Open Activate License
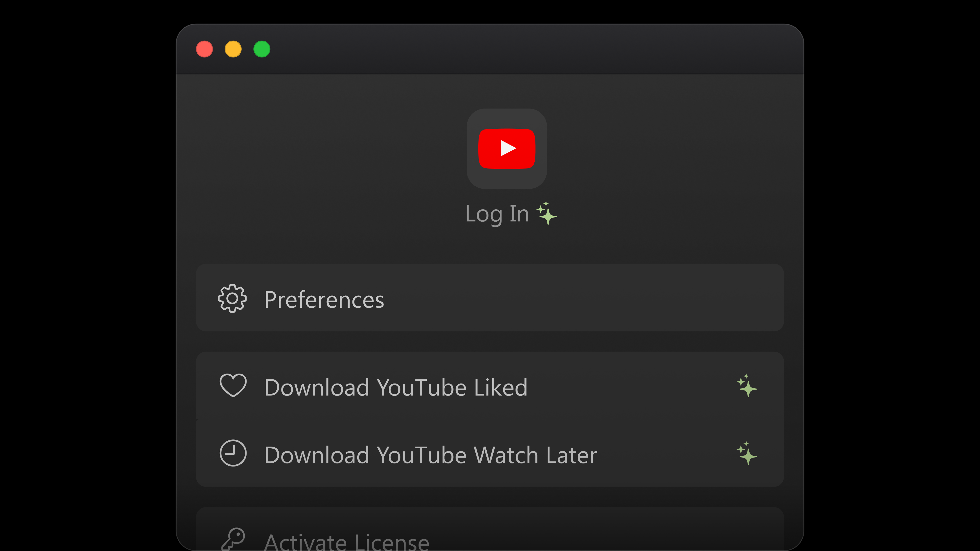 click(490, 529)
